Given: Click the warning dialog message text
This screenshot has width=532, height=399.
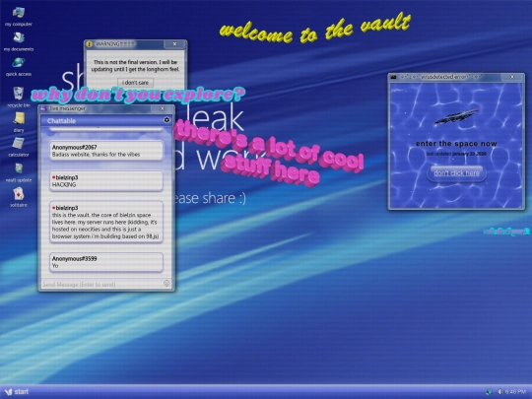Looking at the screenshot, I should pyautogui.click(x=135, y=65).
